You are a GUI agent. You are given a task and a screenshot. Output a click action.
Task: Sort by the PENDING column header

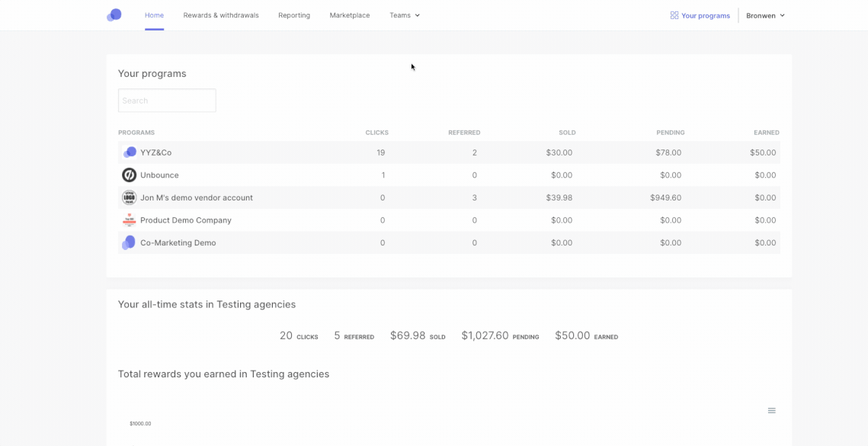coord(670,132)
